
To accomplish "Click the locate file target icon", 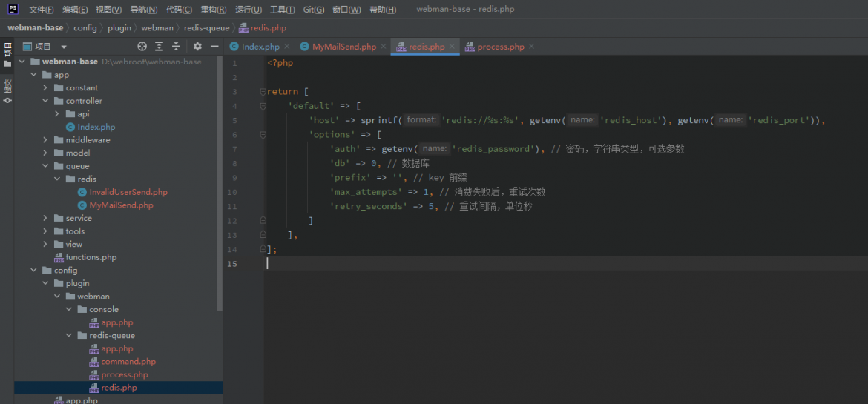I will pyautogui.click(x=142, y=47).
